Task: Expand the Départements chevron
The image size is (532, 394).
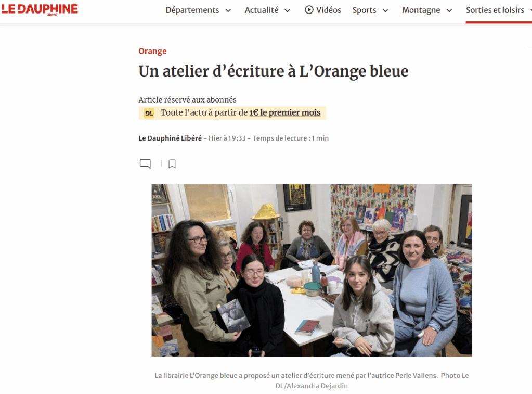Action: coord(228,10)
